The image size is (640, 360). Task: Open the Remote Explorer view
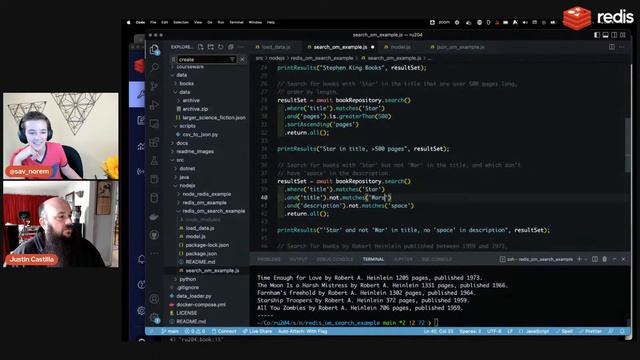pyautogui.click(x=154, y=123)
